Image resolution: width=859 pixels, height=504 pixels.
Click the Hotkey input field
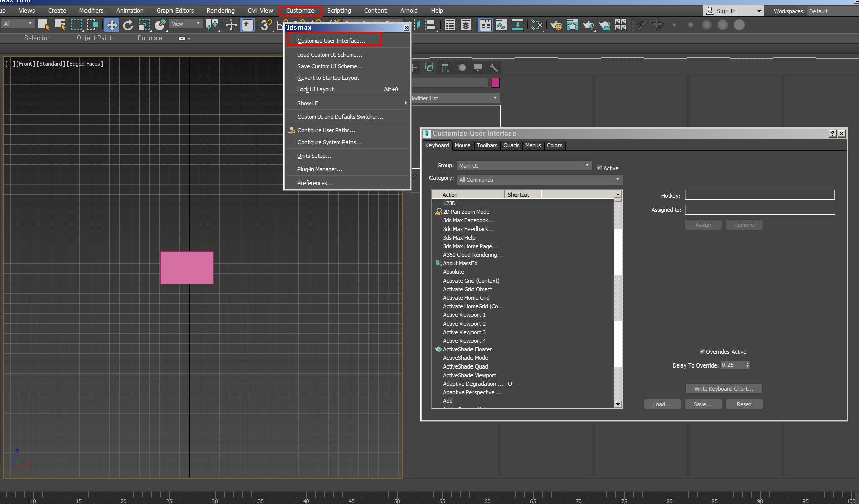coord(760,195)
